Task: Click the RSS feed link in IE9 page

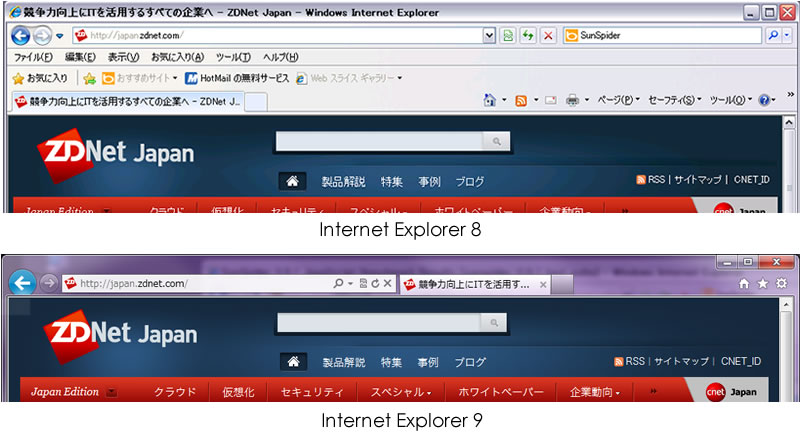Action: [x=630, y=361]
